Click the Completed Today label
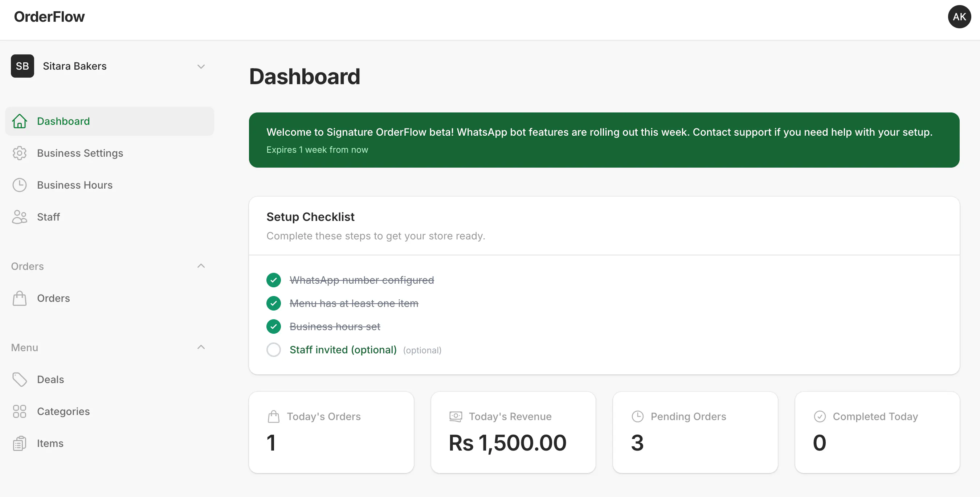 click(x=875, y=417)
